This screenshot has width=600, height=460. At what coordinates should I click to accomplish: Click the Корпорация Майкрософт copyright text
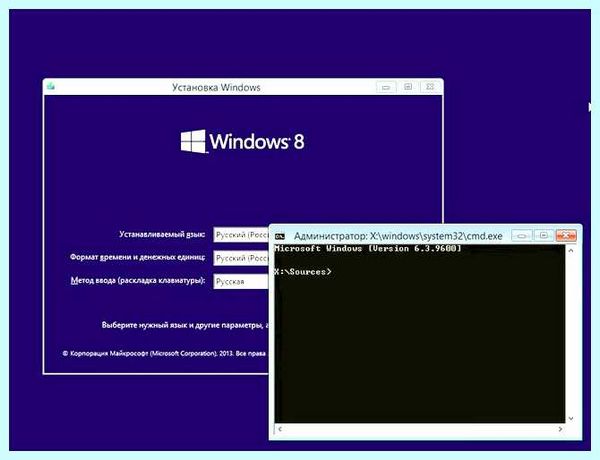164,353
